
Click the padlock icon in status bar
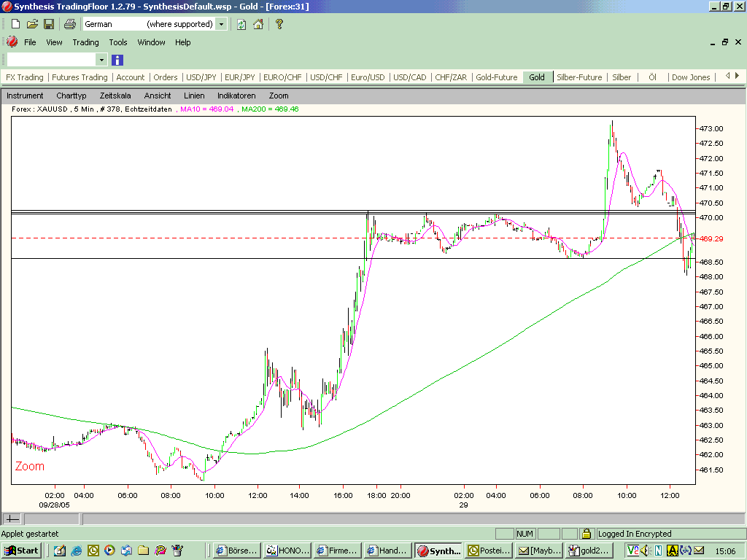coord(587,534)
